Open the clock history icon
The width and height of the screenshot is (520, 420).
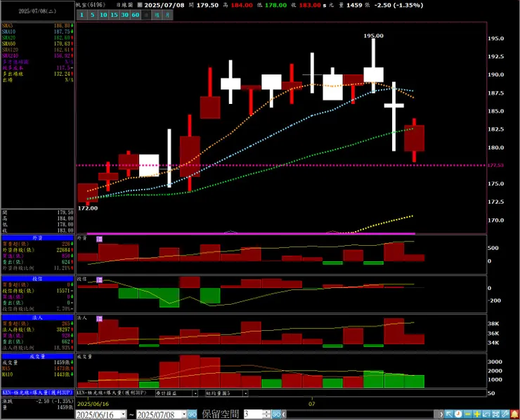(458, 414)
